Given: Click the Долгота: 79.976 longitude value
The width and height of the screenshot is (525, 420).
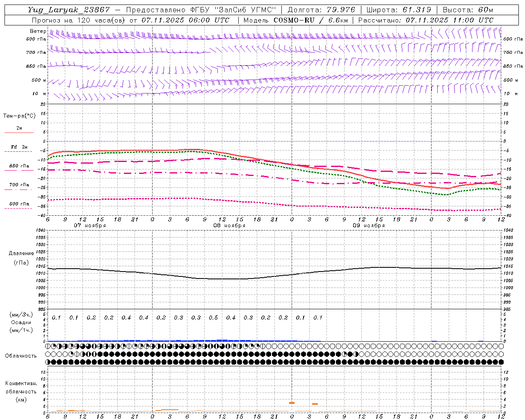Looking at the screenshot, I should pos(322,10).
